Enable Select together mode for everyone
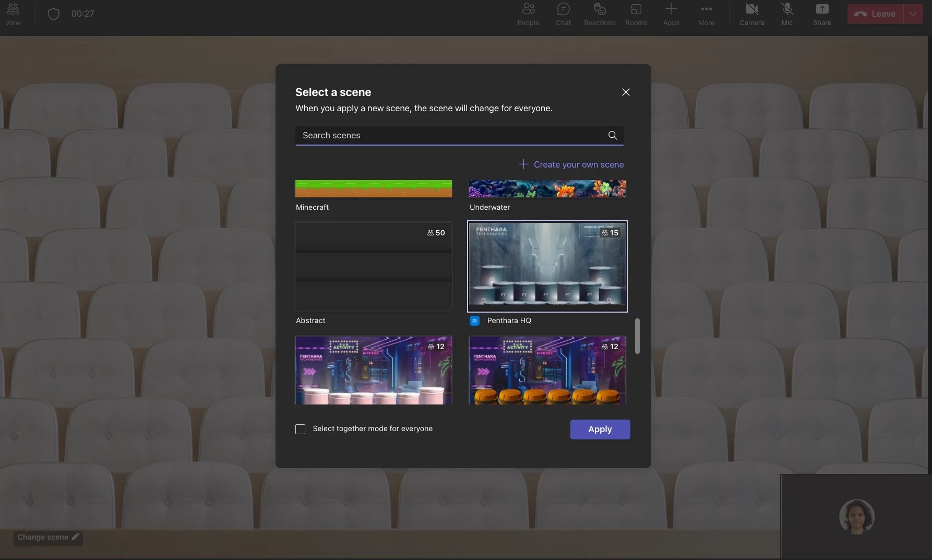Image resolution: width=932 pixels, height=560 pixels. pos(301,429)
